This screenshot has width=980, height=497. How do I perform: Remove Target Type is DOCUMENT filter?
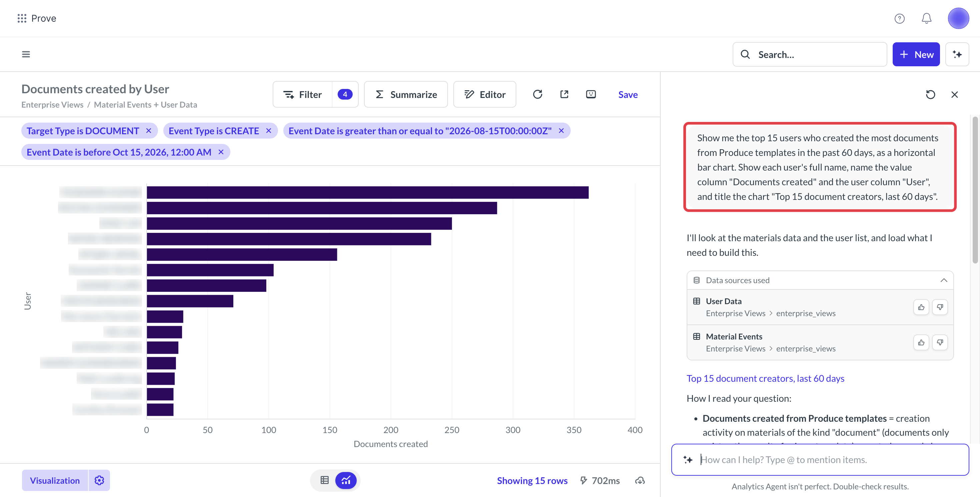pos(149,131)
